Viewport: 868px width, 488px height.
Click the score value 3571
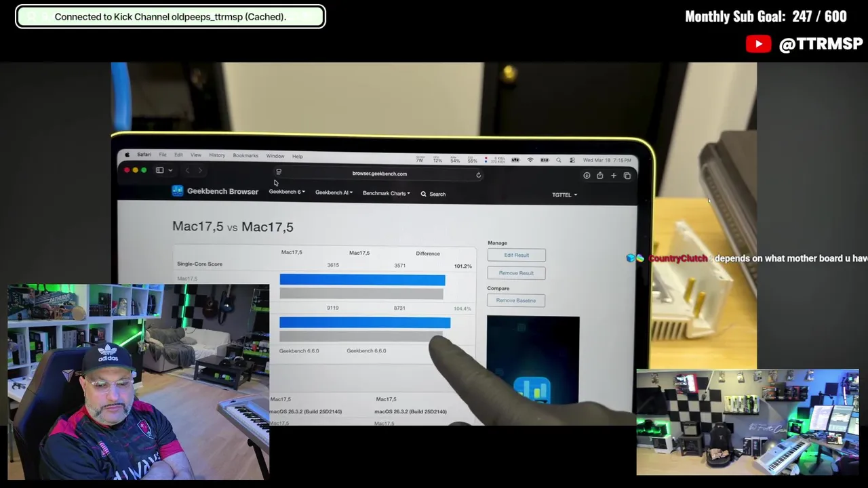coord(399,266)
